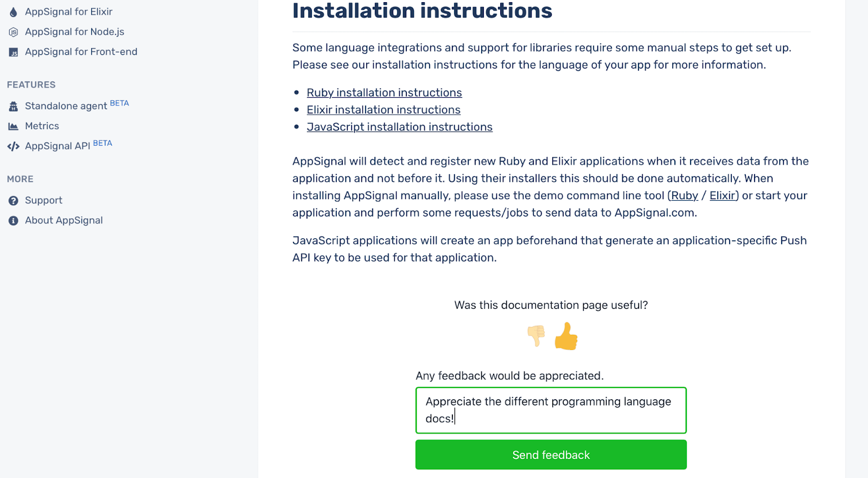Open Ruby installation instructions
The height and width of the screenshot is (478, 868).
(384, 92)
